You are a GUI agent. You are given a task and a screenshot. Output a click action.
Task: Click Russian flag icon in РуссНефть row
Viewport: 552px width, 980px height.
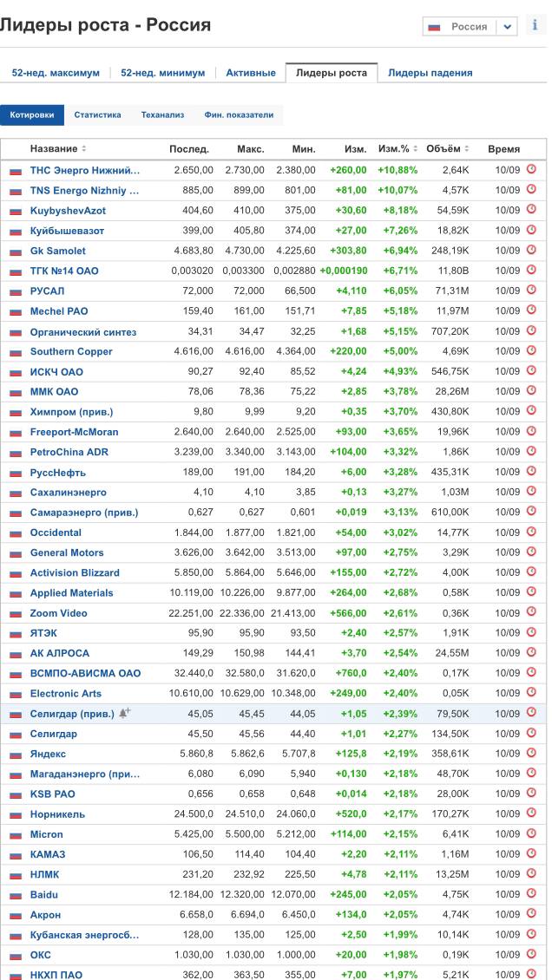pos(16,474)
